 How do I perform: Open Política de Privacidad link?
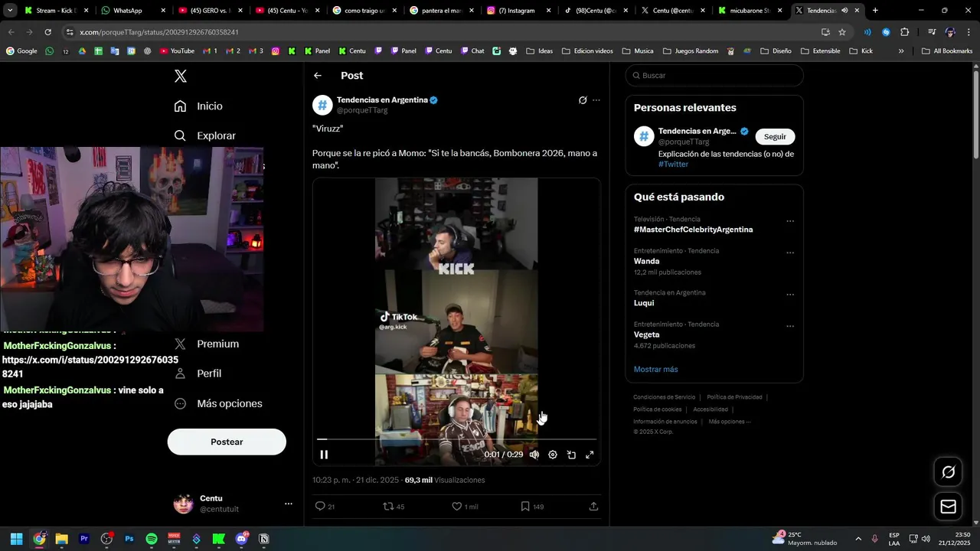tap(734, 397)
